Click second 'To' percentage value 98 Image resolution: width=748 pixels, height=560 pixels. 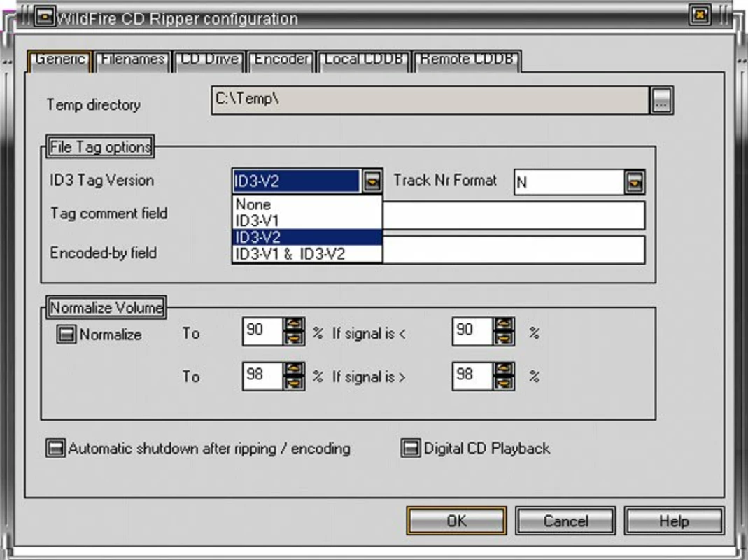[263, 376]
